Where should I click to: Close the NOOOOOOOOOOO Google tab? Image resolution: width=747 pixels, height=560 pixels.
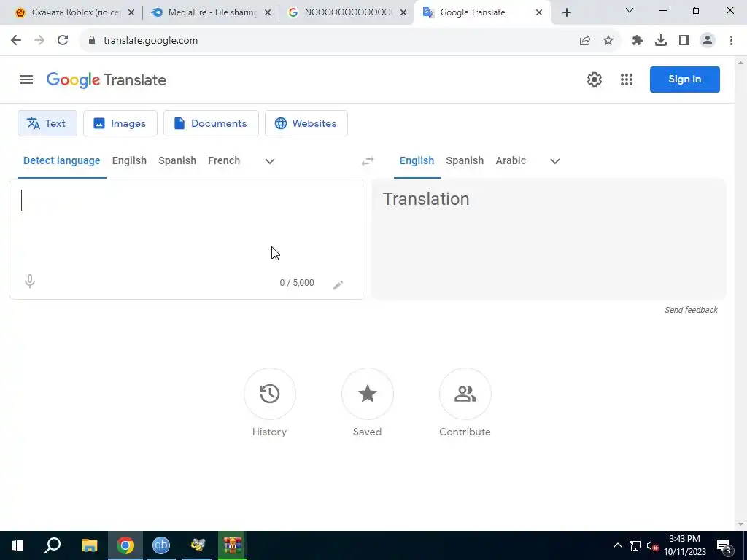tap(403, 12)
